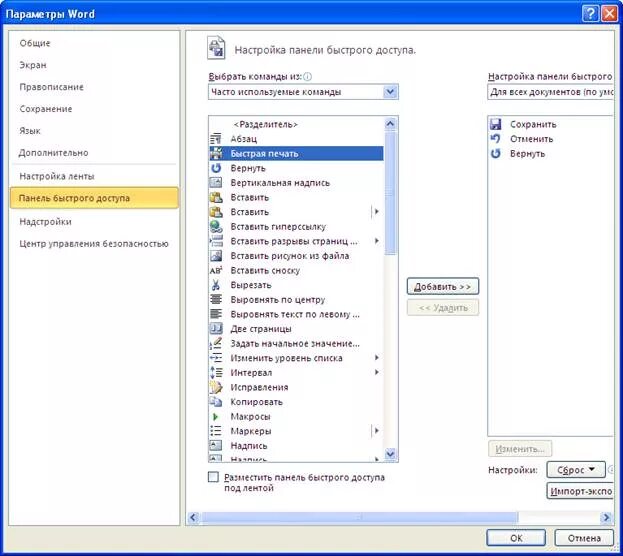
Task: Toggle Разместить панель быстрого доступа под лентой checkbox
Action: coord(213,477)
